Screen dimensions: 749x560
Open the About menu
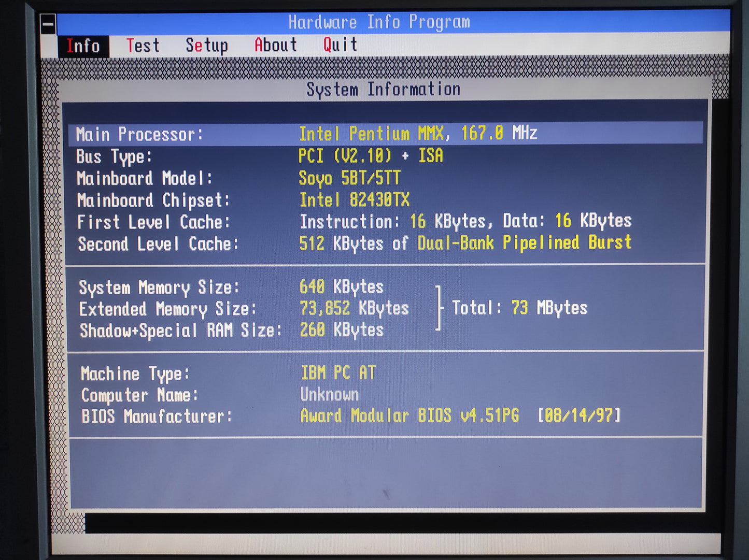coord(275,45)
